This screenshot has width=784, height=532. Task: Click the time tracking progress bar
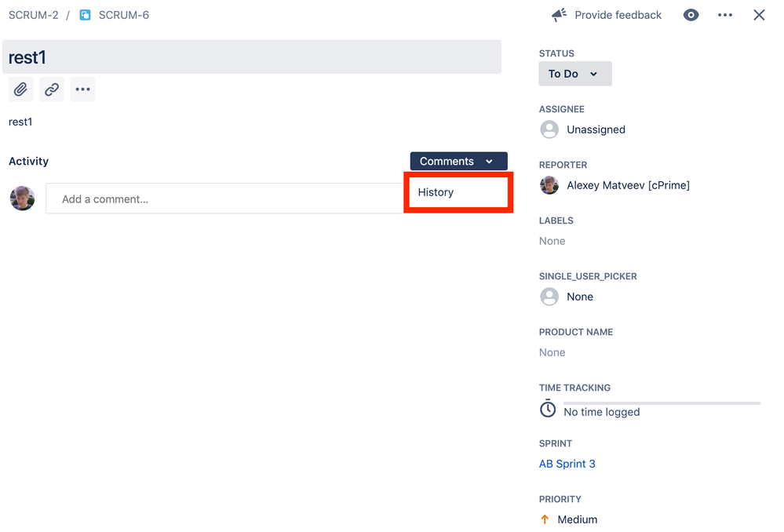coord(662,403)
